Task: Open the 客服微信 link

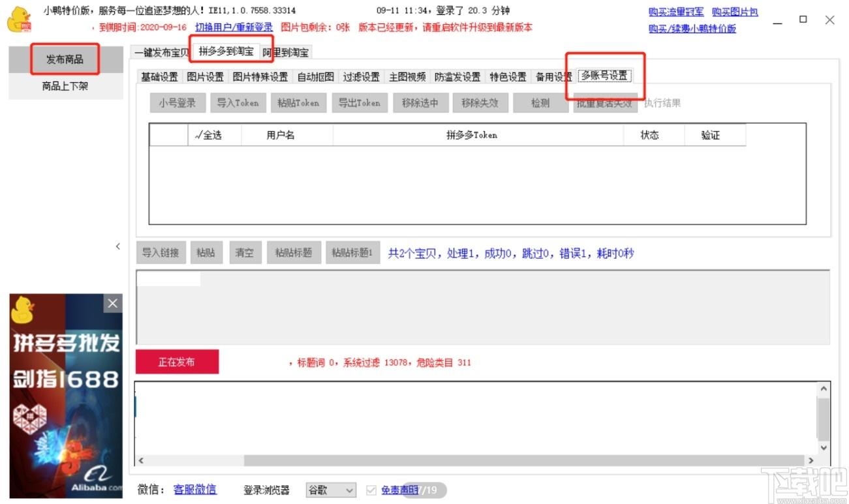Action: (x=195, y=490)
